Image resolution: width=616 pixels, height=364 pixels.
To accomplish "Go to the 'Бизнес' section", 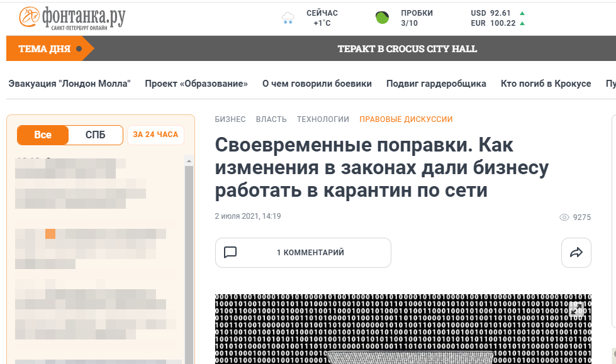I will tap(230, 119).
